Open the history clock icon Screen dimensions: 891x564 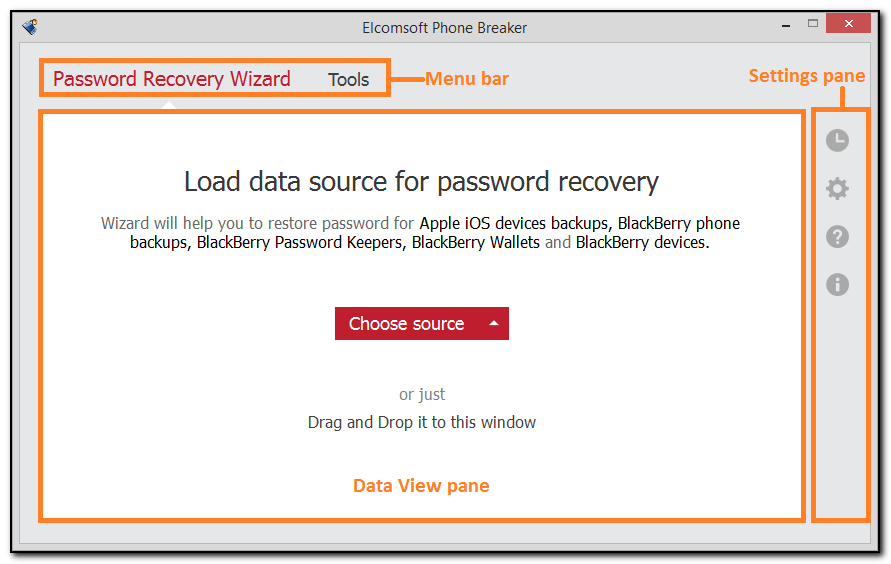pyautogui.click(x=837, y=141)
